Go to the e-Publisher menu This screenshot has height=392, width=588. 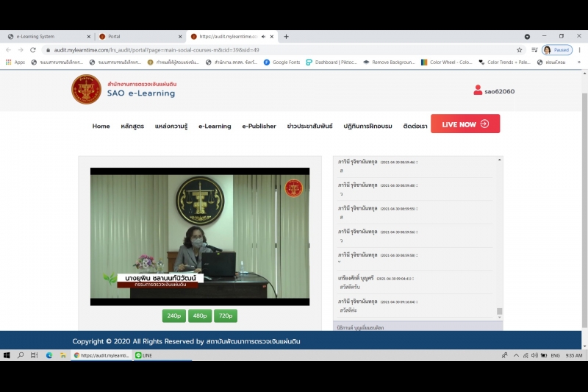point(259,126)
